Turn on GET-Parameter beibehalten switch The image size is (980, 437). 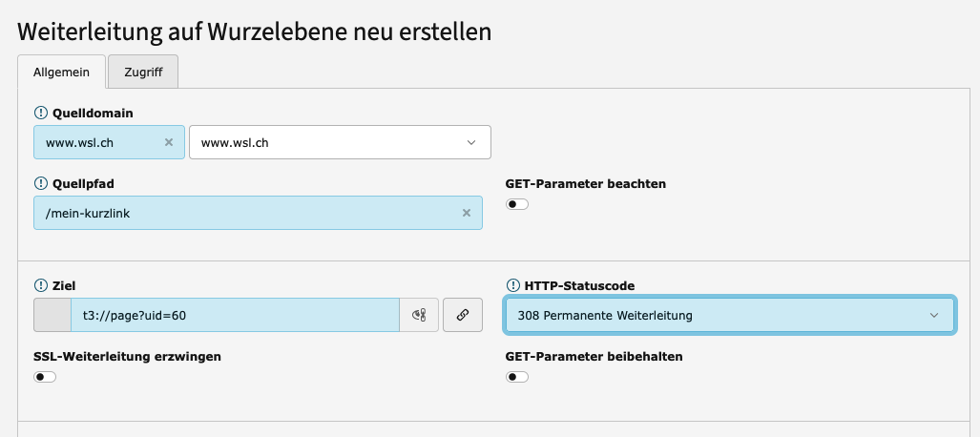tap(517, 377)
